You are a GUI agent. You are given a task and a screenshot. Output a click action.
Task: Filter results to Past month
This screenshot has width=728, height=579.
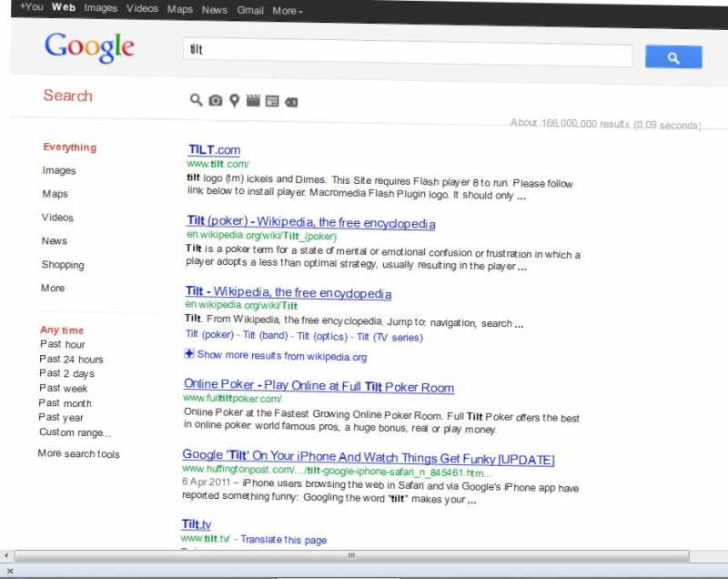click(x=65, y=402)
